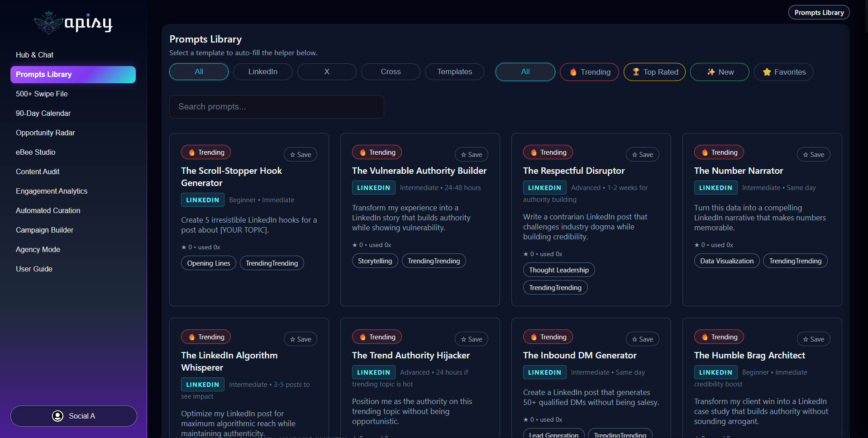Click the Social A profile avatar icon

click(x=57, y=416)
